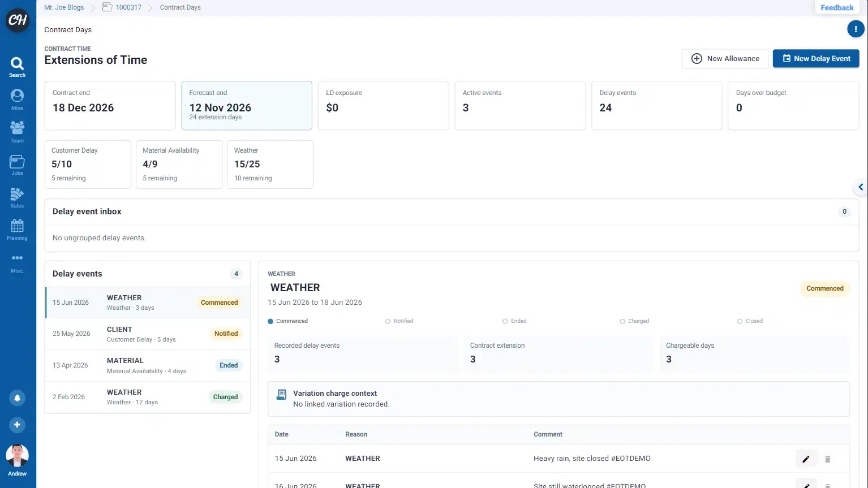Image resolution: width=868 pixels, height=488 pixels.
Task: Select the Closed status step
Action: click(x=750, y=321)
